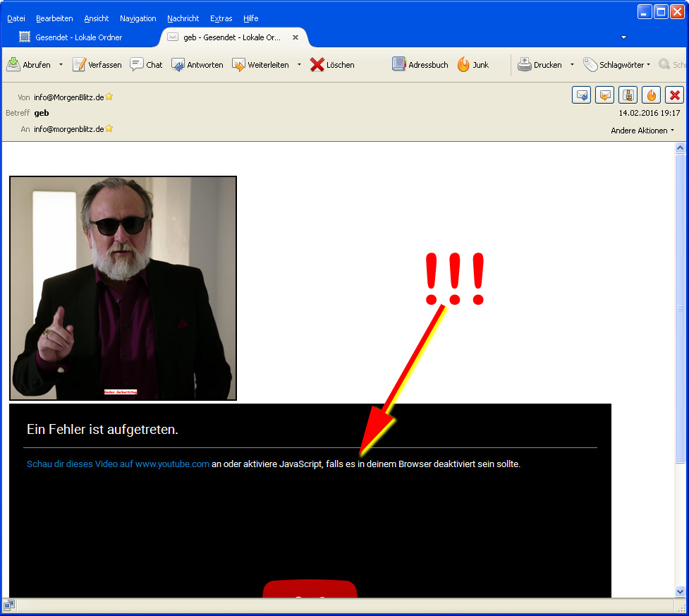Screen dimensions: 689x616
Task: Click Verfassen to compose a message
Action: 97,65
